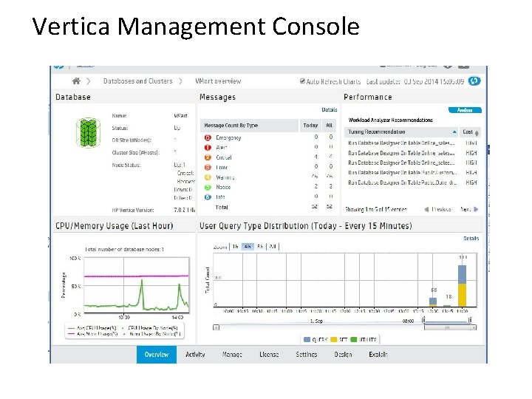Viewport: 532px width, 399px height.
Task: Click the 'Today' column header
Action: [x=310, y=126]
